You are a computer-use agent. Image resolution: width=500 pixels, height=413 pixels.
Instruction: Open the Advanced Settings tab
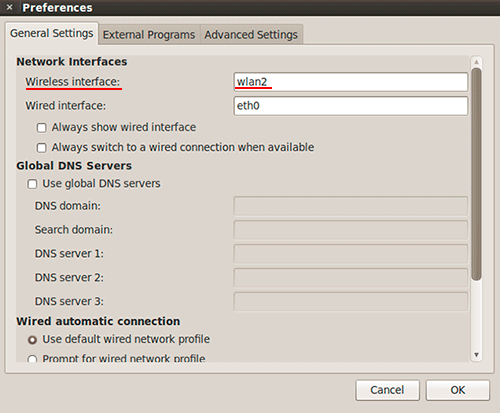(251, 35)
